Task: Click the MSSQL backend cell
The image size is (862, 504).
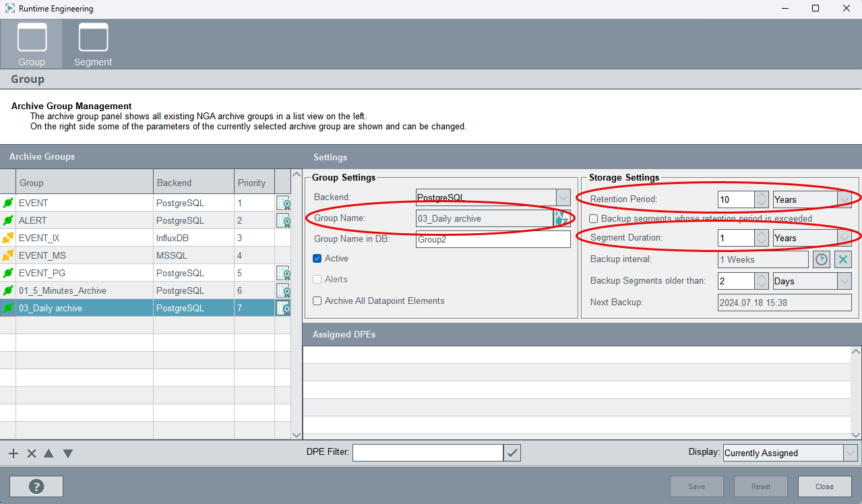Action: point(193,255)
